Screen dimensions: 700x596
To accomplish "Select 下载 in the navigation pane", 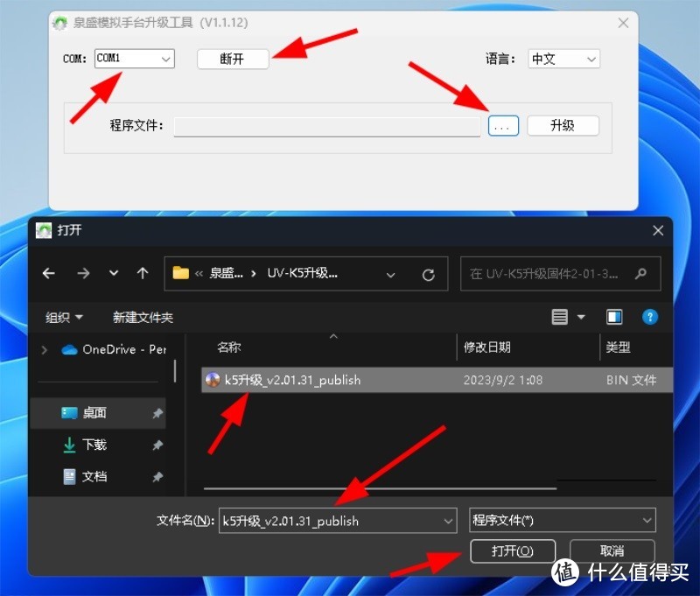I will [94, 445].
